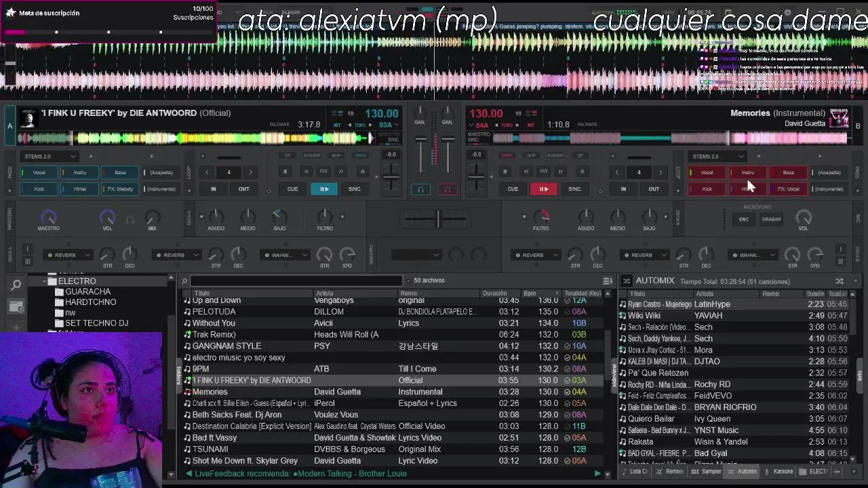Double loop size on deck B
Viewport: 868px width, 488px height.
point(660,173)
